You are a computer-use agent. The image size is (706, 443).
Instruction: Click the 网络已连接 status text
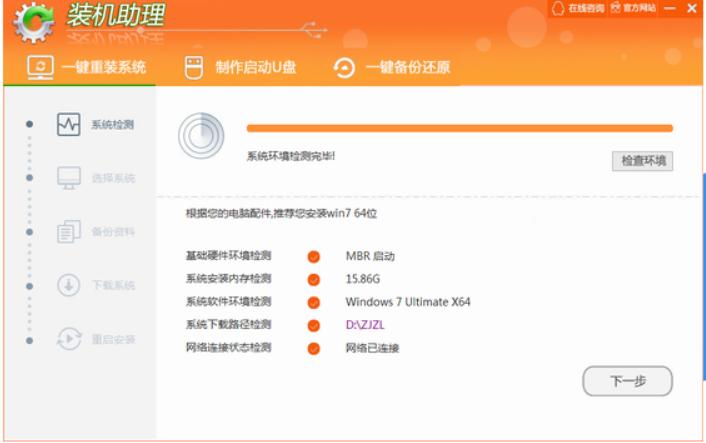[x=372, y=348]
